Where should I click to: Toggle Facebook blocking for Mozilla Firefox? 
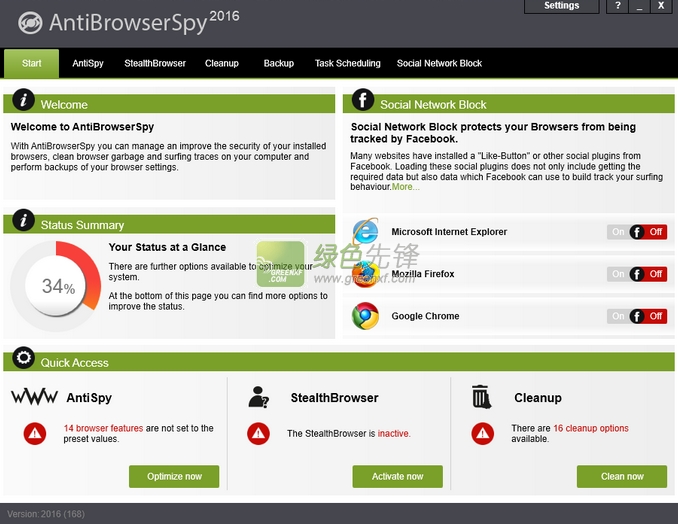pyautogui.click(x=637, y=274)
